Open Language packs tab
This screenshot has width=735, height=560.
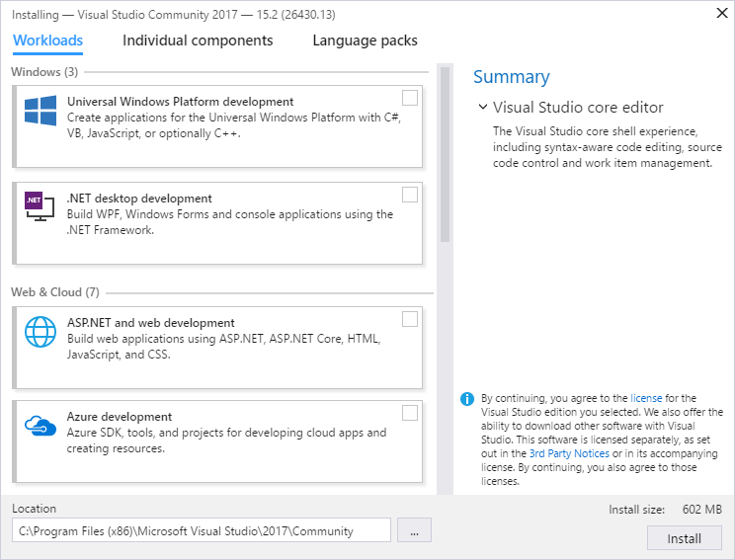tap(365, 40)
